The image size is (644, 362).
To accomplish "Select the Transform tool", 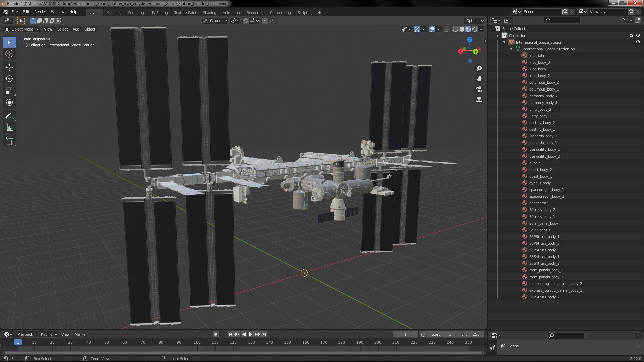I will coord(9,103).
